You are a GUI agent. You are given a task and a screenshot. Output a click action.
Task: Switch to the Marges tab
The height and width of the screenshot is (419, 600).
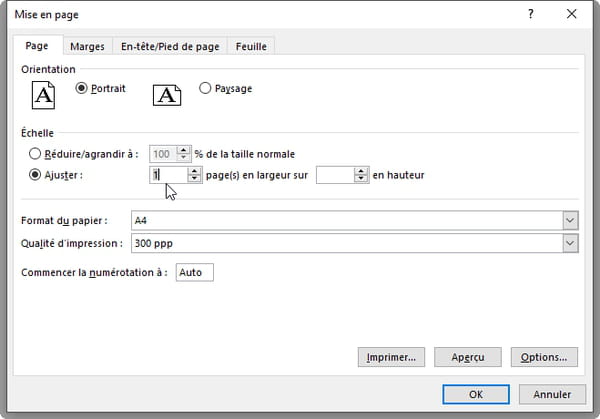87,46
